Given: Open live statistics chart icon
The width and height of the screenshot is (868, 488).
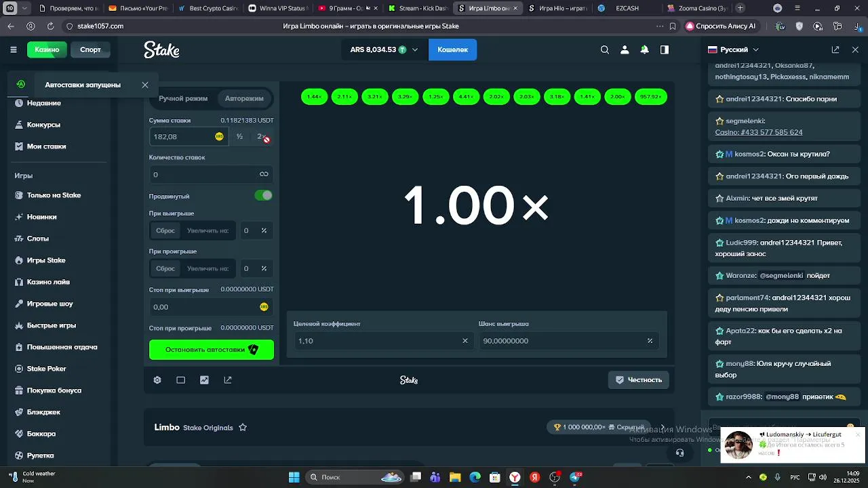Looking at the screenshot, I should pos(204,380).
